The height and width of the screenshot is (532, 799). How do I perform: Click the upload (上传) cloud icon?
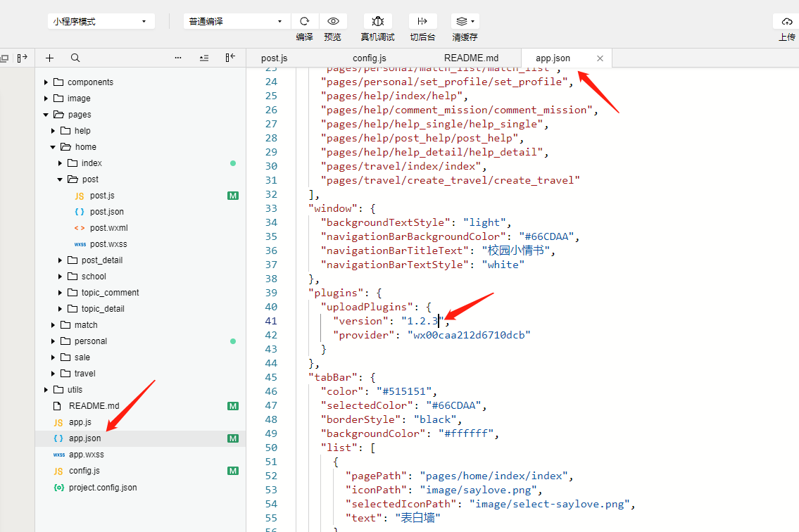pyautogui.click(x=787, y=21)
